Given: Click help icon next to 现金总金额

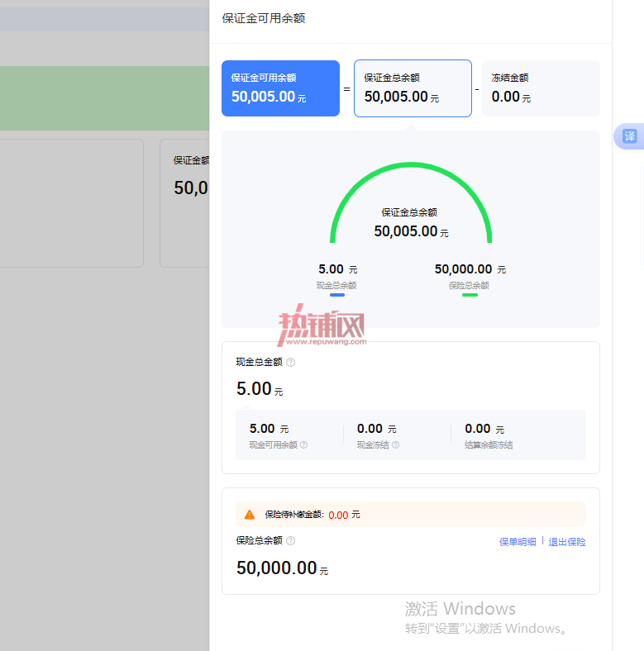Looking at the screenshot, I should [291, 362].
